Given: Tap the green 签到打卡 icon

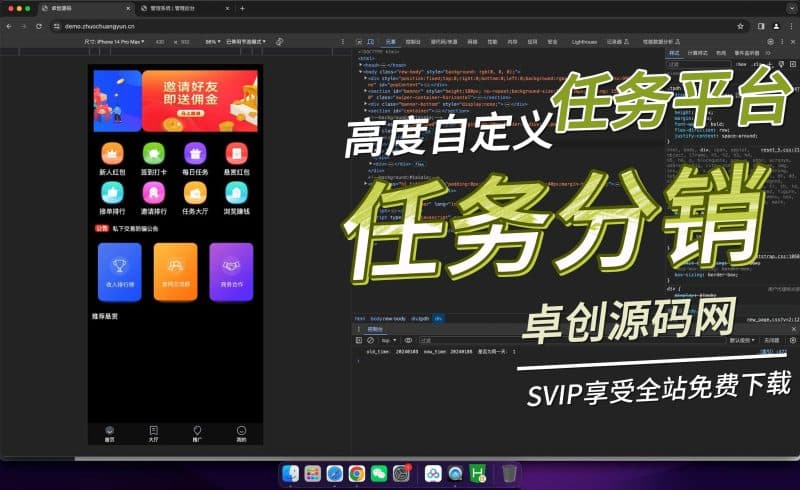Looking at the screenshot, I should pyautogui.click(x=154, y=153).
